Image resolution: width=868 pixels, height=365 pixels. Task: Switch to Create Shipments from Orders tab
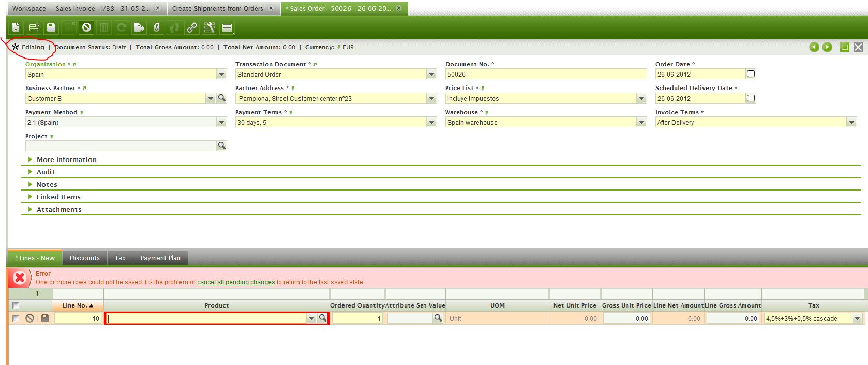[x=217, y=8]
